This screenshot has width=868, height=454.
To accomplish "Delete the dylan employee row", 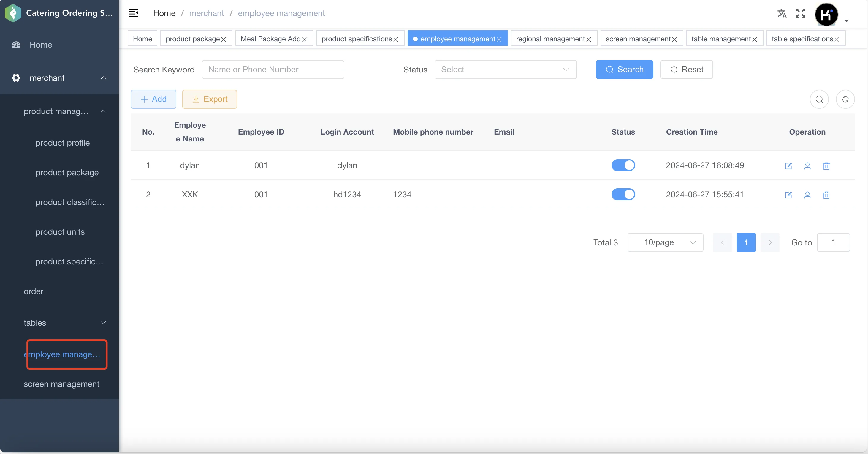I will pyautogui.click(x=826, y=165).
